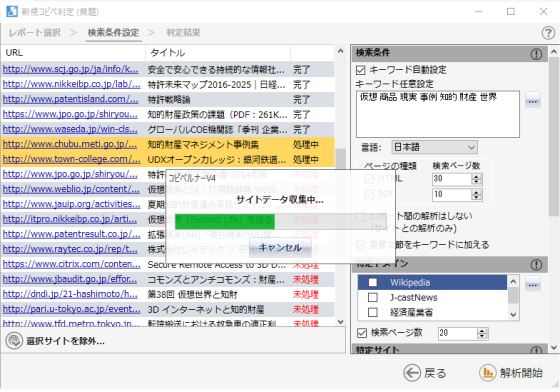The width and height of the screenshot is (560, 392).
Task: Select title 第38回 仮想世界と知財
Action: [x=192, y=295]
